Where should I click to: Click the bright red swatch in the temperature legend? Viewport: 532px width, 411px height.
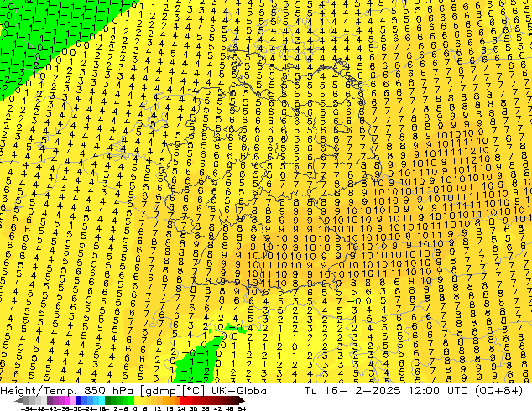pyautogui.click(x=183, y=401)
